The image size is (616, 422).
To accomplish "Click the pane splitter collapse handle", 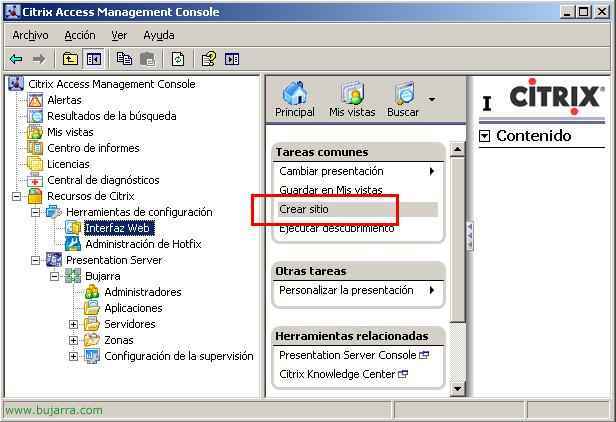I will (469, 236).
